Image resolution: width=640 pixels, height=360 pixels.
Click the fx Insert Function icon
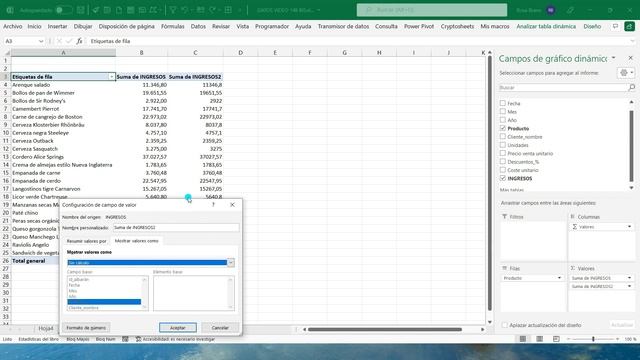point(80,41)
